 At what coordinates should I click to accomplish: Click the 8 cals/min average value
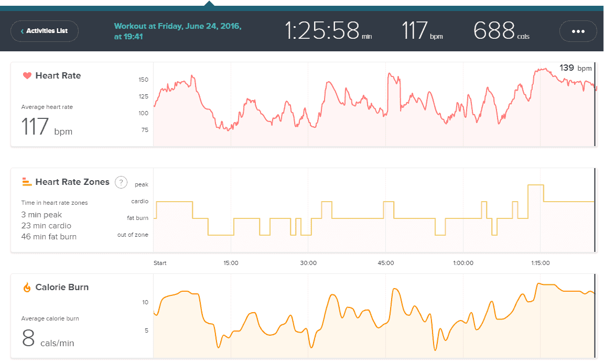point(48,339)
